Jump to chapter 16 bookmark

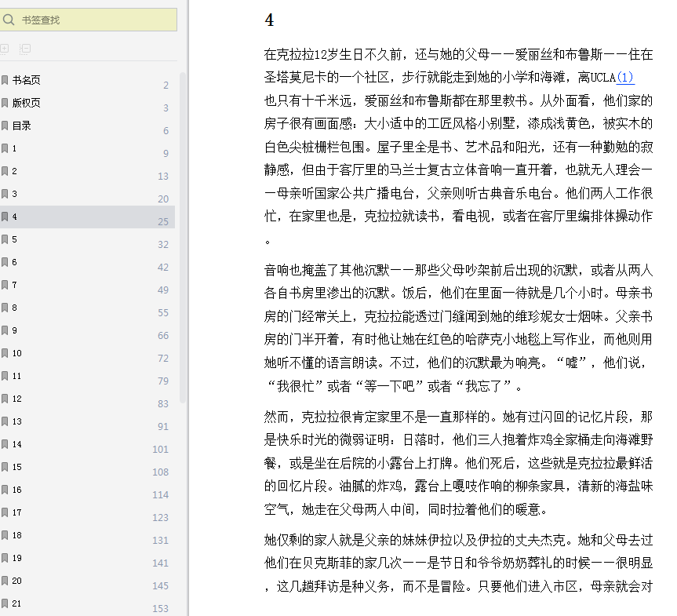86,490
